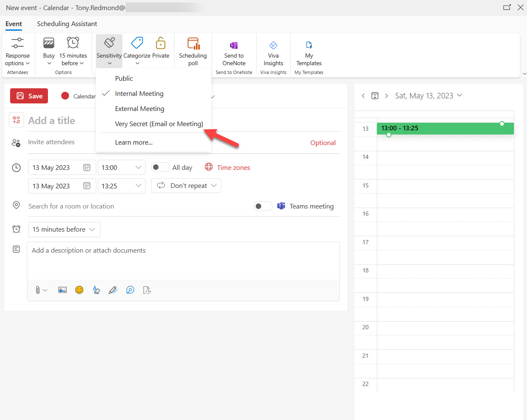The height and width of the screenshot is (420, 527).
Task: Insert a picture inline using image icon
Action: point(62,290)
